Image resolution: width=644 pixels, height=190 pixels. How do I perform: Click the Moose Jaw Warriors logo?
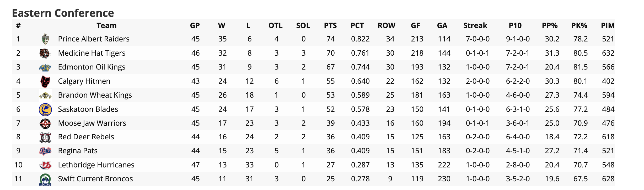45,123
